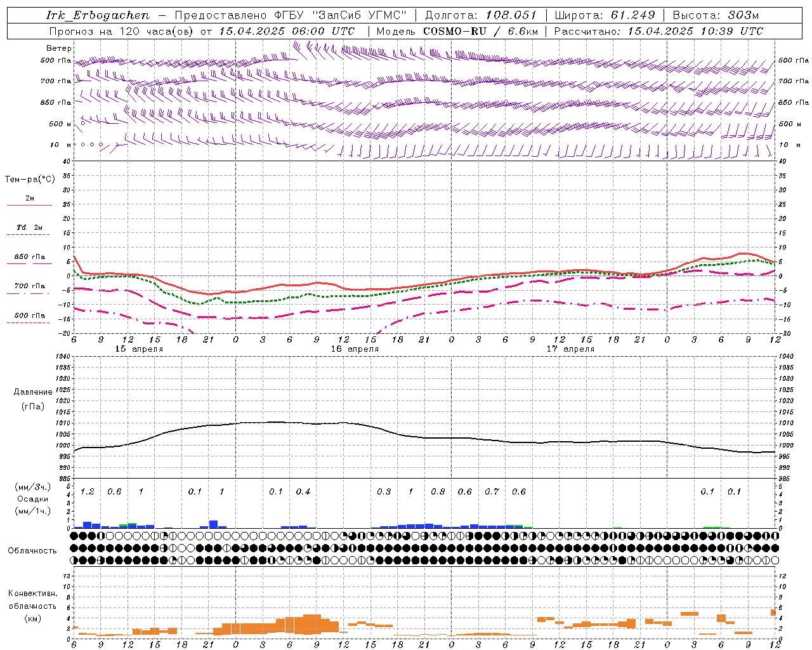Click the 'Тем-ра(°C)' temperature label
This screenshot has height=650, width=812.
[30, 180]
